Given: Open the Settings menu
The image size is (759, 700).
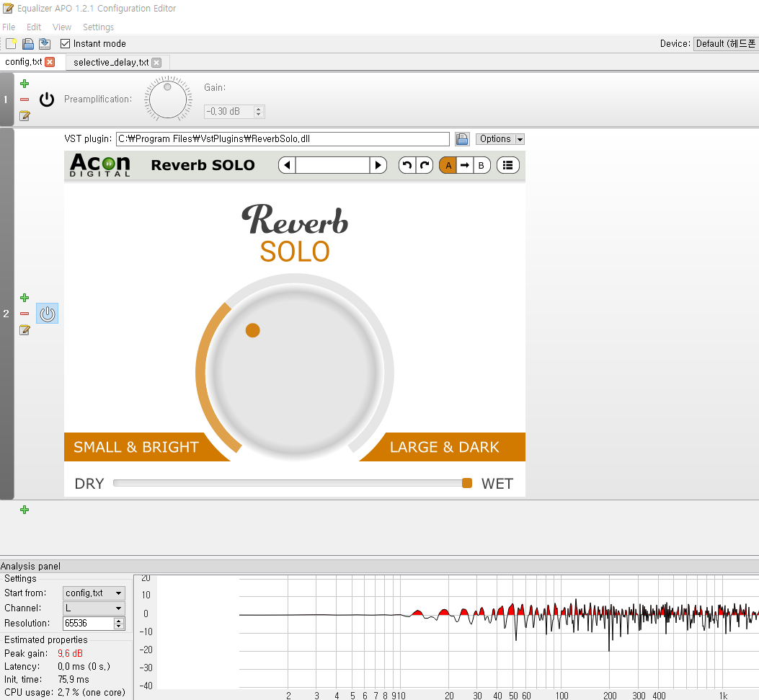Looking at the screenshot, I should tap(98, 27).
